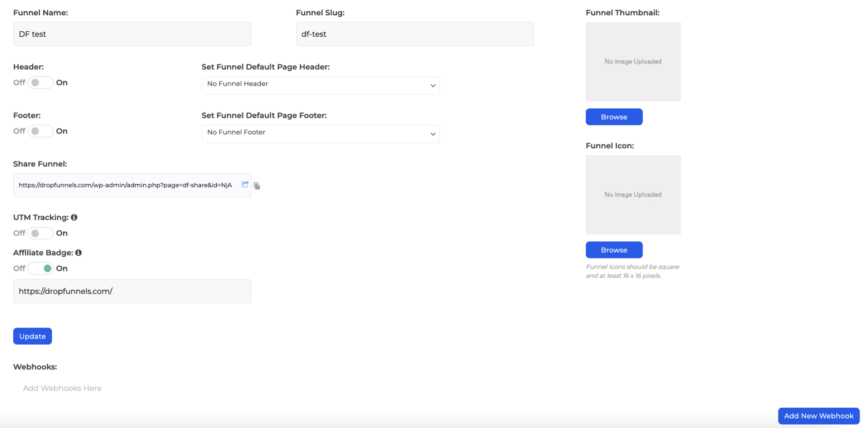This screenshot has width=868, height=428.
Task: Edit the Funnel Name field
Action: click(x=132, y=34)
